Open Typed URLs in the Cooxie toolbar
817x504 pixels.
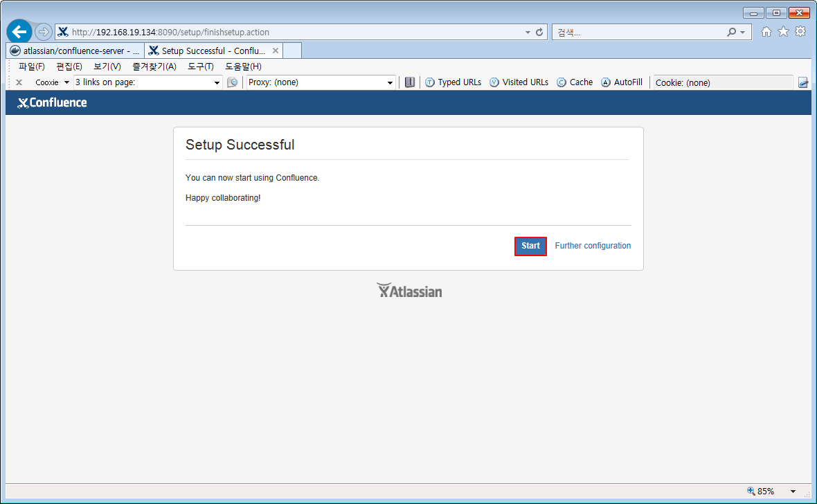[x=453, y=82]
